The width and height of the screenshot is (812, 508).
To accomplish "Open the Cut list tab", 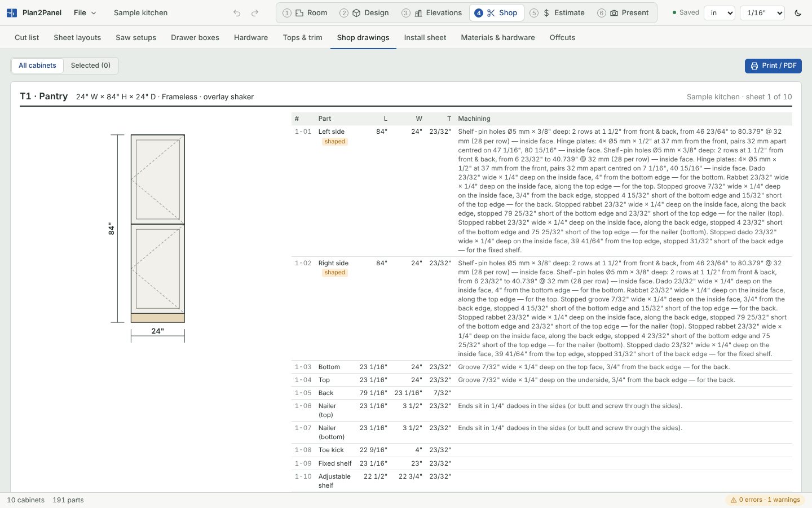I will pyautogui.click(x=27, y=38).
